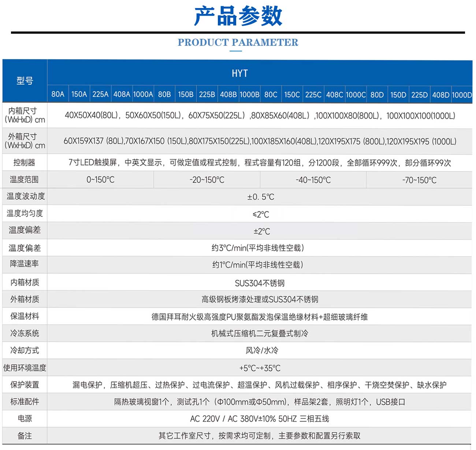Click the 保护装置 row label
Viewport: 476px width, 450px height.
click(x=25, y=385)
